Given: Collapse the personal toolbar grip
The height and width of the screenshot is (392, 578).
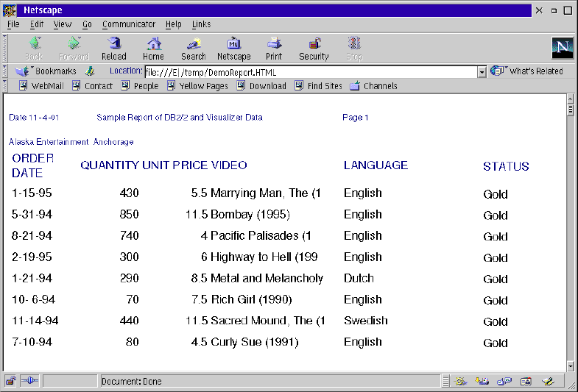Looking at the screenshot, I should 5,86.
